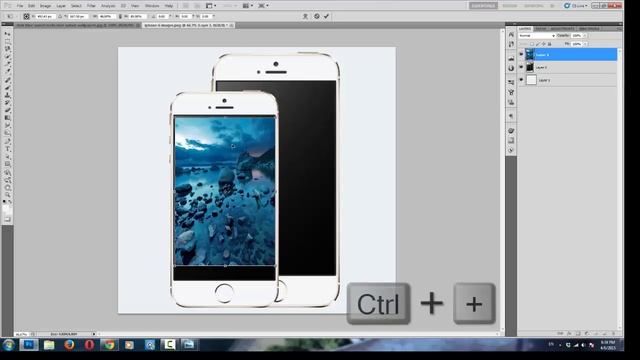Select the Quick Selection tool
The image size is (640, 360).
coord(7,56)
